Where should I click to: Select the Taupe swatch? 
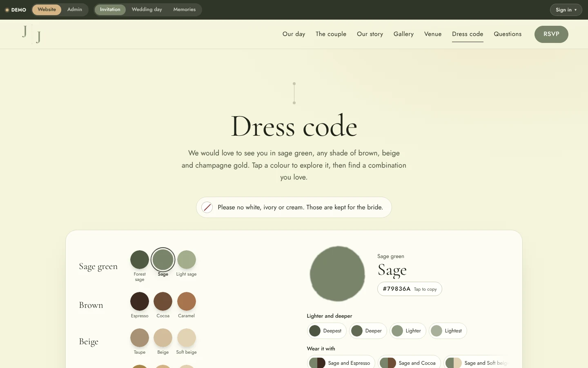(x=140, y=338)
